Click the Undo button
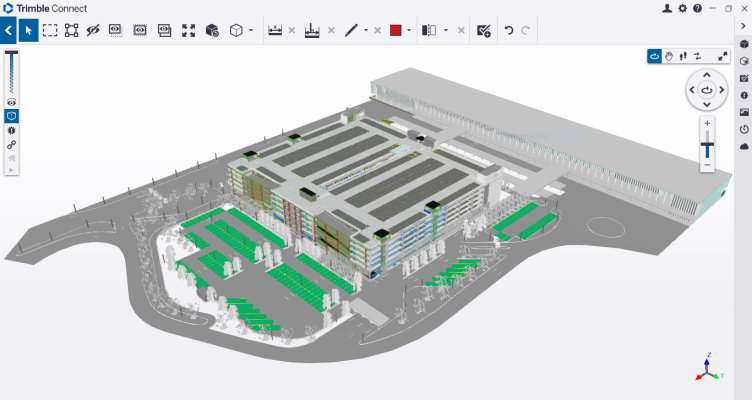The height and width of the screenshot is (400, 752). click(508, 31)
